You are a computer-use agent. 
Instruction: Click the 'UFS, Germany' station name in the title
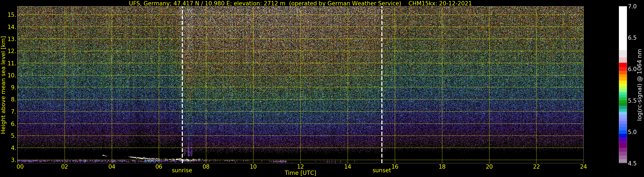pos(149,3)
